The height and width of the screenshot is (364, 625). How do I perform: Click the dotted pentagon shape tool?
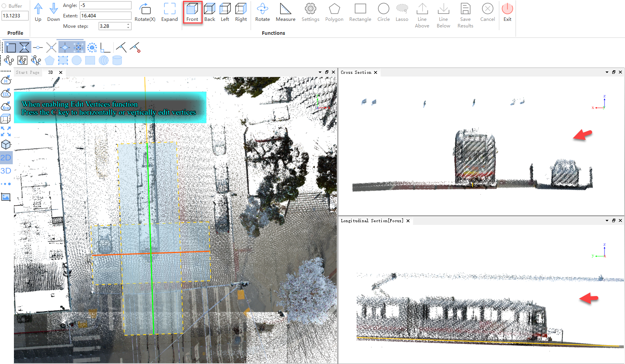click(50, 60)
